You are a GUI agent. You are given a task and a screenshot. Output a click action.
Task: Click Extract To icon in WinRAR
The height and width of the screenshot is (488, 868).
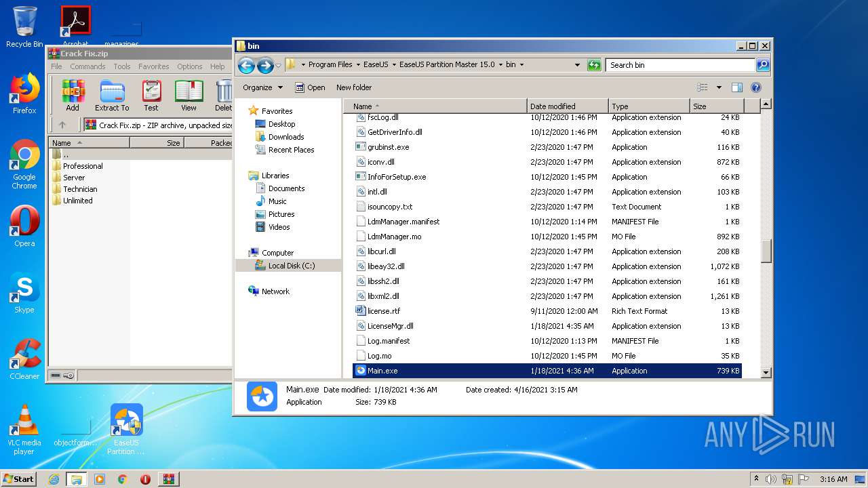click(112, 95)
